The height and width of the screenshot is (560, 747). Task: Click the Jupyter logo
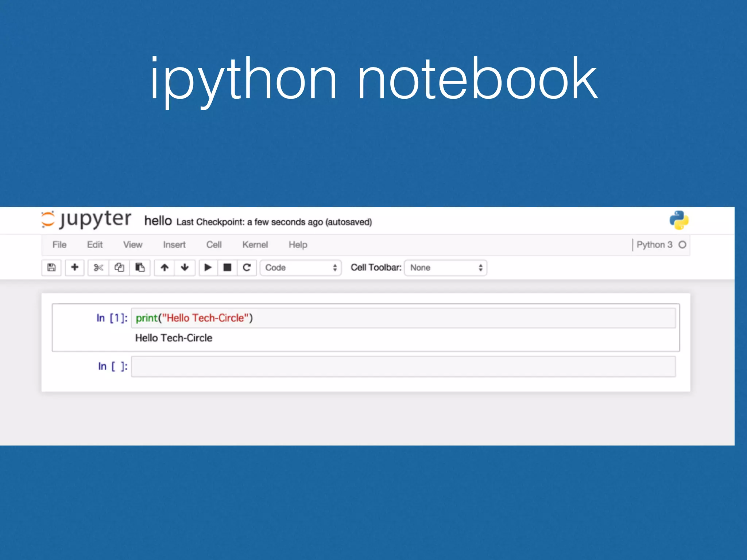click(x=86, y=219)
